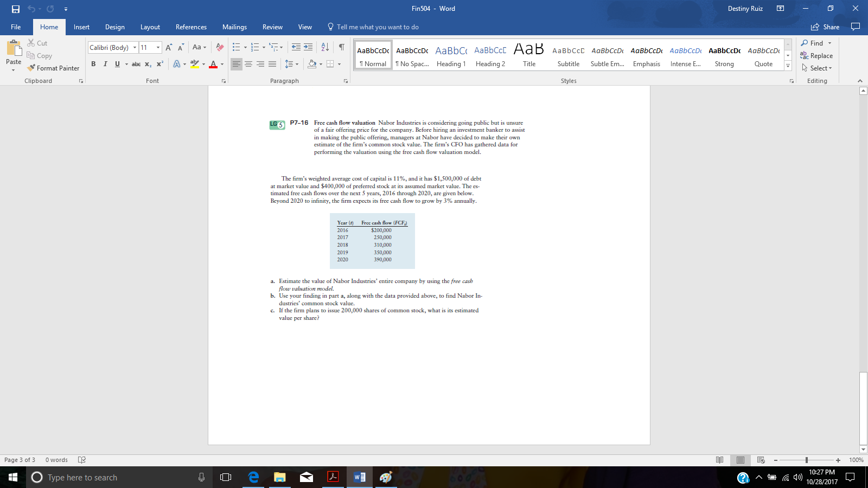
Task: Apply center alignment
Action: tap(248, 64)
